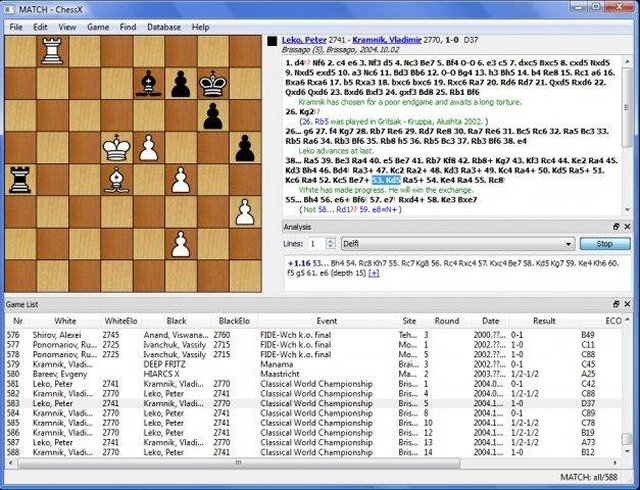The width and height of the screenshot is (640, 490).
Task: Open the Database menu
Action: click(x=164, y=27)
